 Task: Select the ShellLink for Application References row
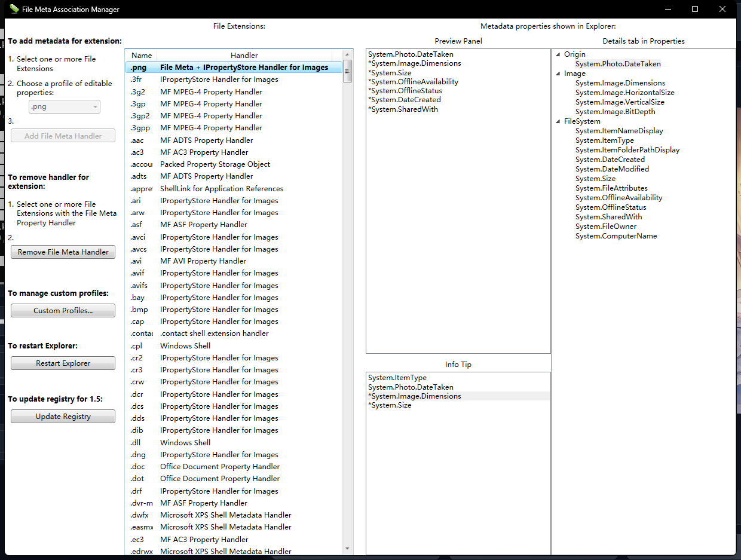235,189
